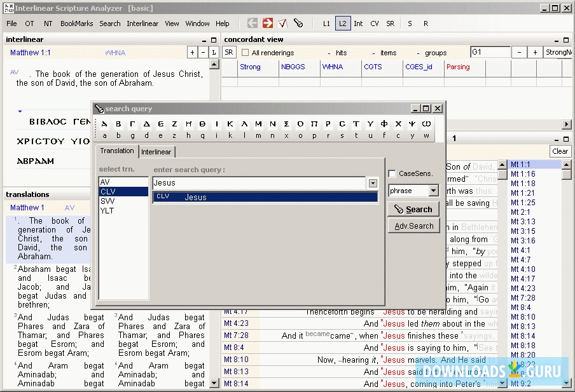Click the SR button in concordant view

(229, 53)
